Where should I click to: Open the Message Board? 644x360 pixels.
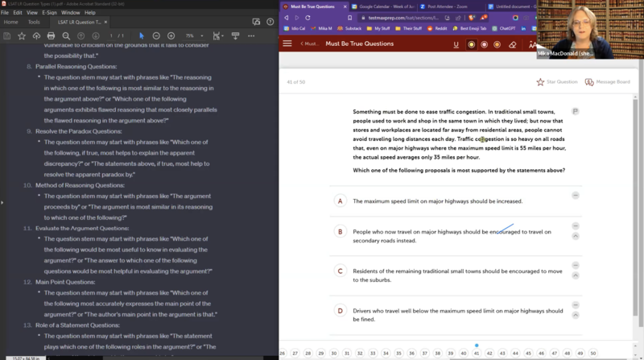[x=608, y=82]
